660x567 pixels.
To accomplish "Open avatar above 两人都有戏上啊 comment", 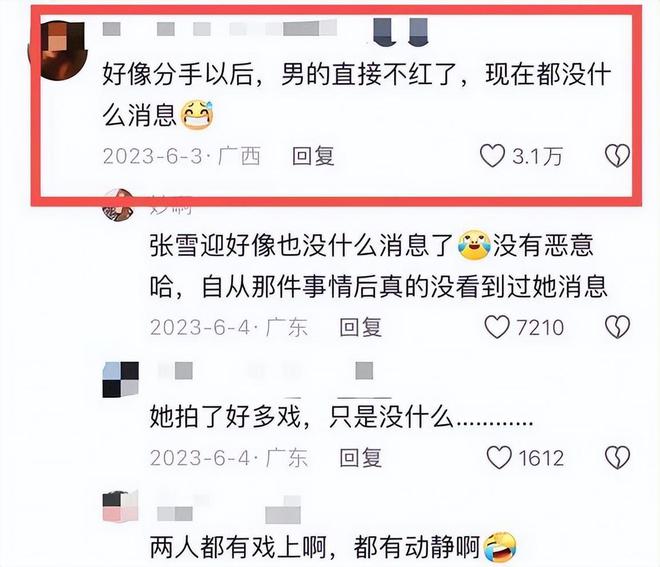I will [120, 506].
